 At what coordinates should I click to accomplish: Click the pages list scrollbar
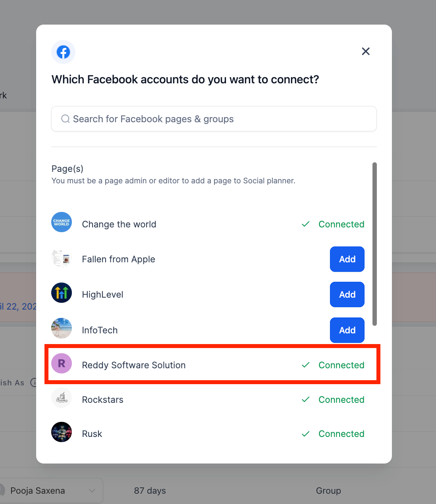click(374, 244)
